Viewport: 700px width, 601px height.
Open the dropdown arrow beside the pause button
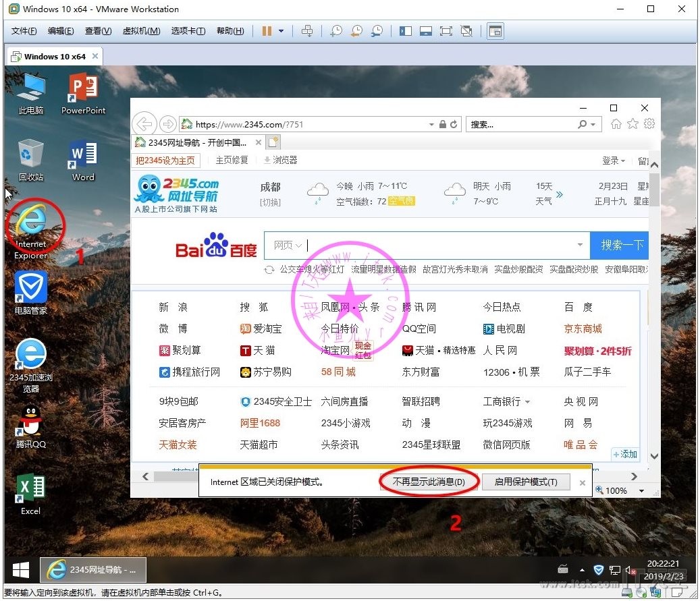click(x=281, y=31)
